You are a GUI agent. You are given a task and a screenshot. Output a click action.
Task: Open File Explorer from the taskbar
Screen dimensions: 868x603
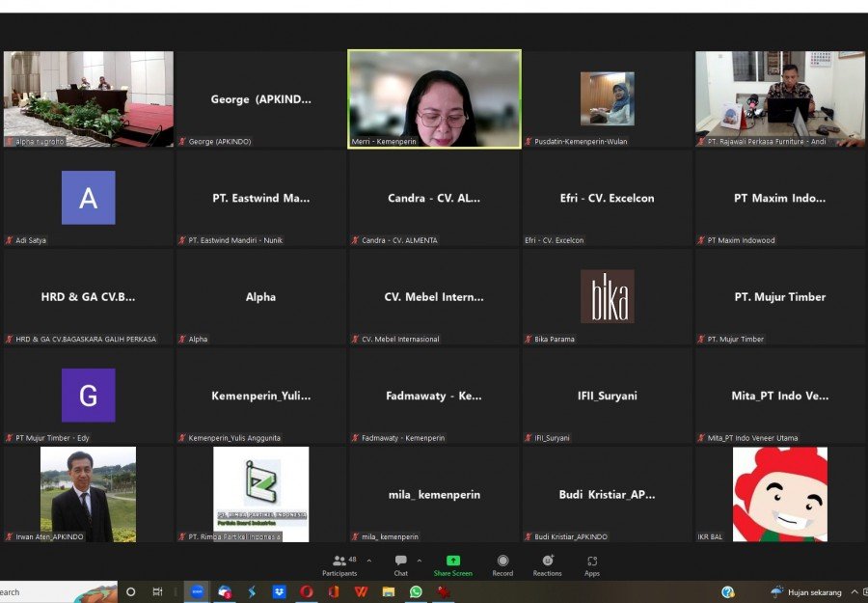click(388, 592)
